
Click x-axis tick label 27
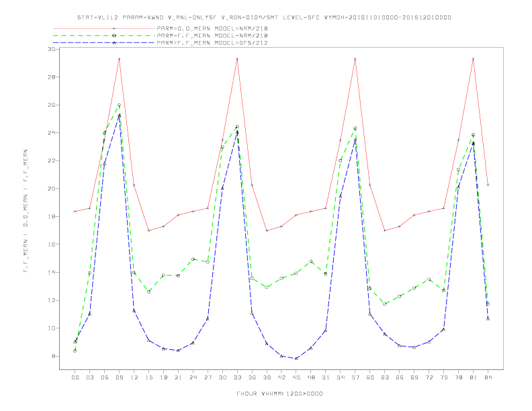(208, 377)
